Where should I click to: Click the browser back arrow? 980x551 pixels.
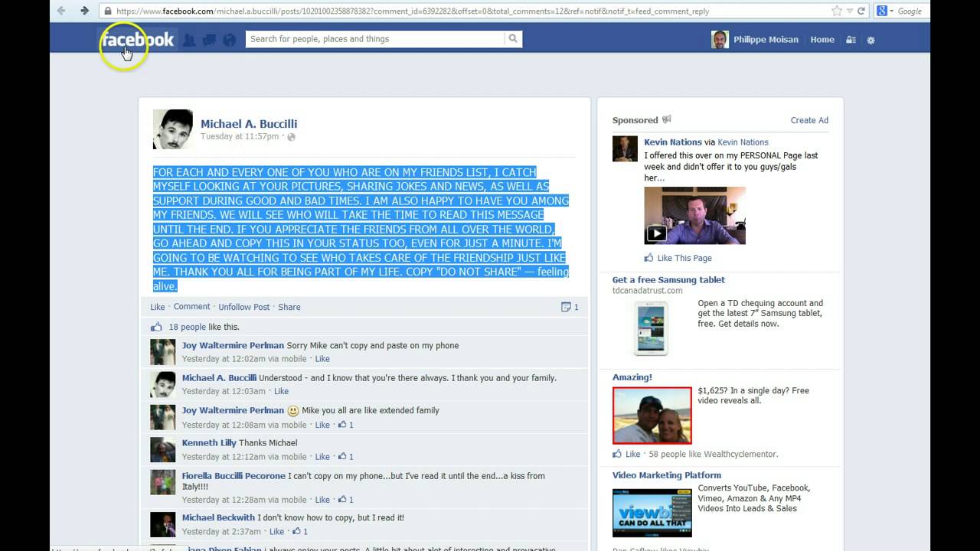click(x=61, y=11)
